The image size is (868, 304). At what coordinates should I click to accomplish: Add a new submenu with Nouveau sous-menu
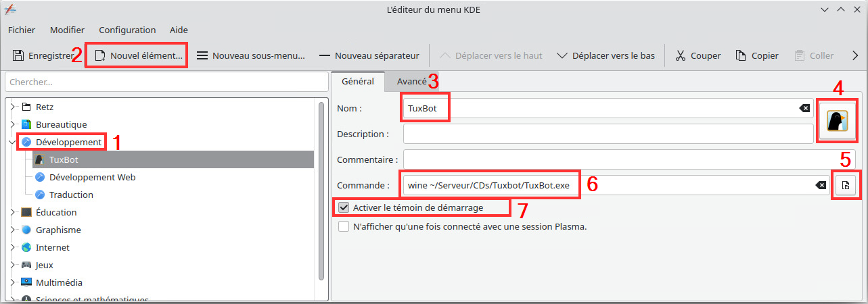[x=250, y=55]
